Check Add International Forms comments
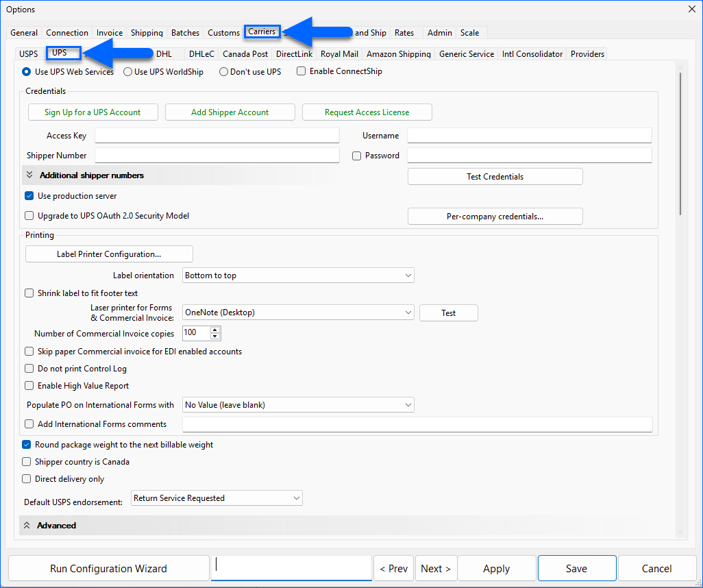The image size is (703, 588). [29, 424]
